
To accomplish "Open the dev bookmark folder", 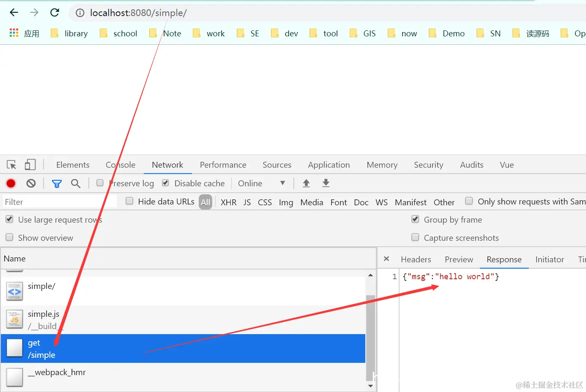I will point(285,33).
